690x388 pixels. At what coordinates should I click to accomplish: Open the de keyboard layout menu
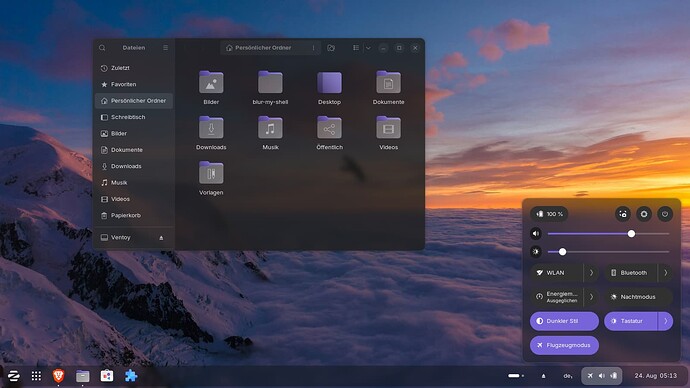pos(568,376)
